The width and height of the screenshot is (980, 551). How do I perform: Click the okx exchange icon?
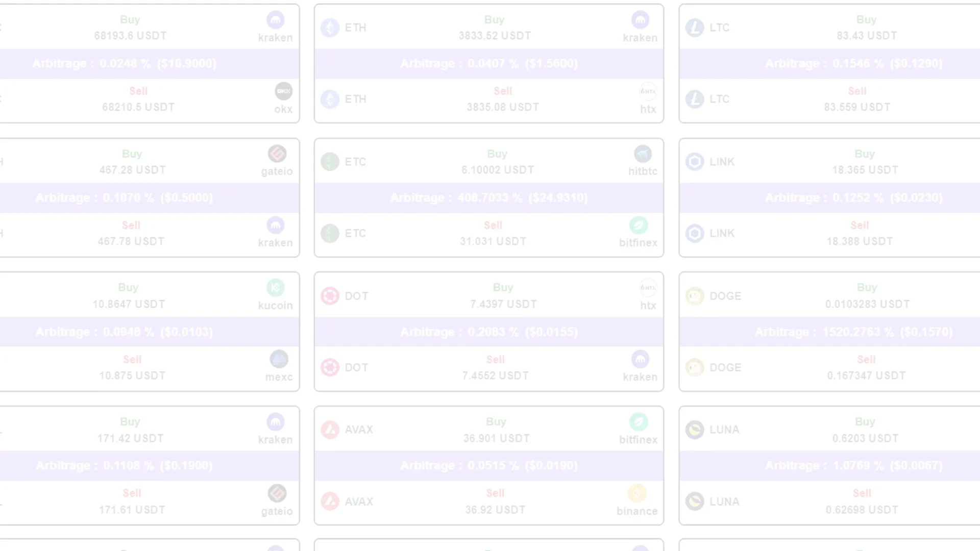click(x=283, y=92)
